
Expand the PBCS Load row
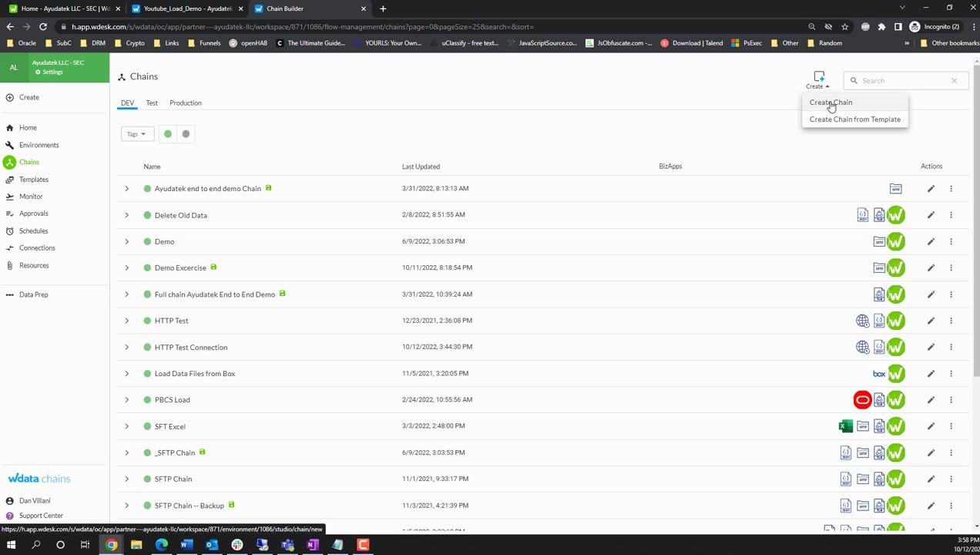(x=126, y=400)
